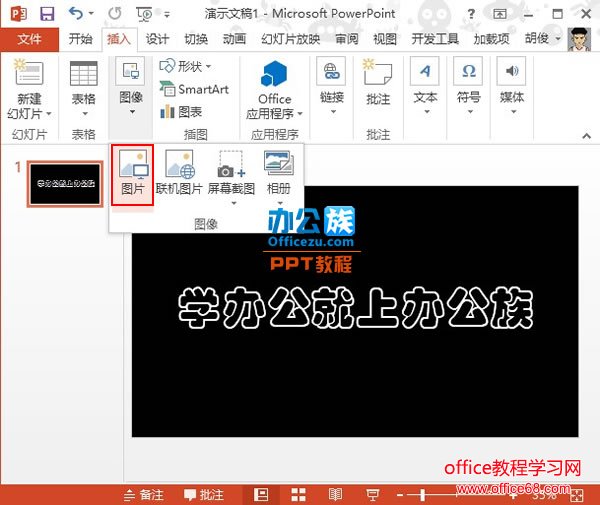Open the account menu for 胡俊
The image size is (600, 505).
[x=542, y=39]
